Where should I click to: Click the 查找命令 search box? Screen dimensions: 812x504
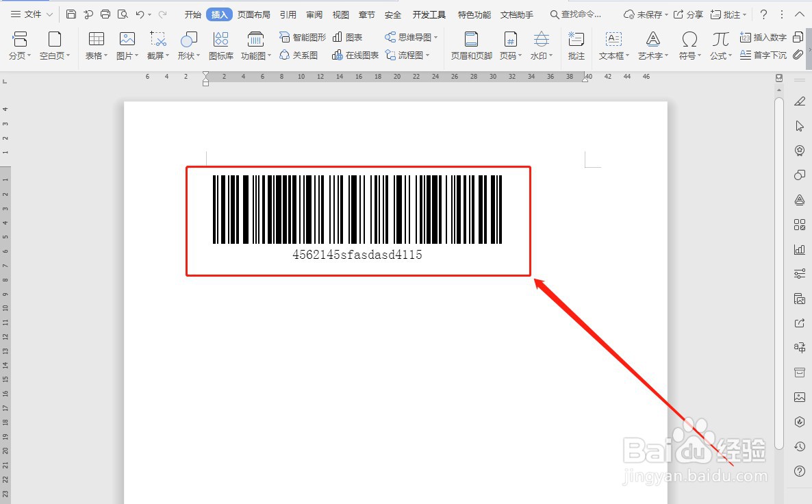tap(575, 14)
